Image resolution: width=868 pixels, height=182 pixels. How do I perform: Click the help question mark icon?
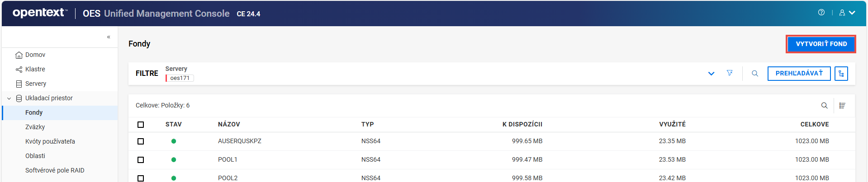click(821, 13)
